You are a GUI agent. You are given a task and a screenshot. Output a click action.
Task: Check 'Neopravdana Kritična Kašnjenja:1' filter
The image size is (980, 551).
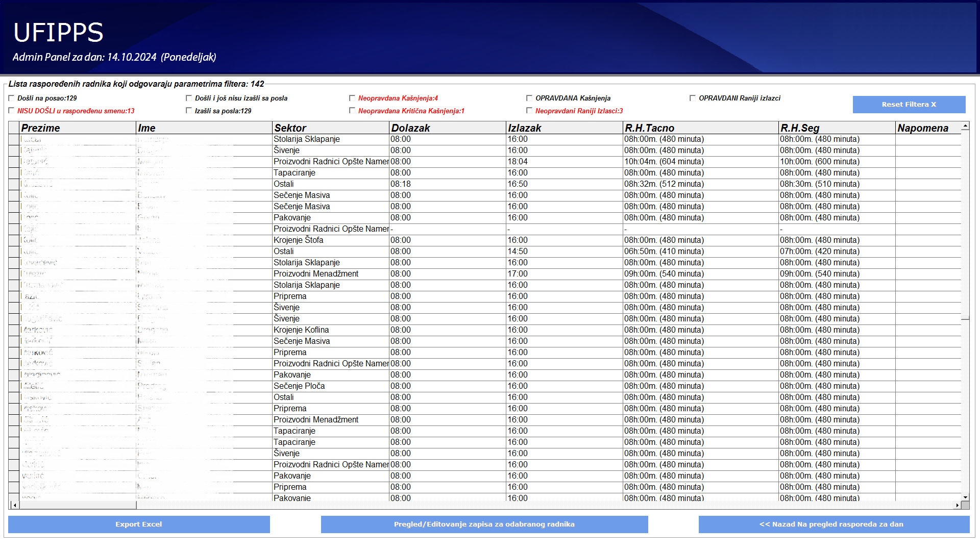pyautogui.click(x=352, y=111)
